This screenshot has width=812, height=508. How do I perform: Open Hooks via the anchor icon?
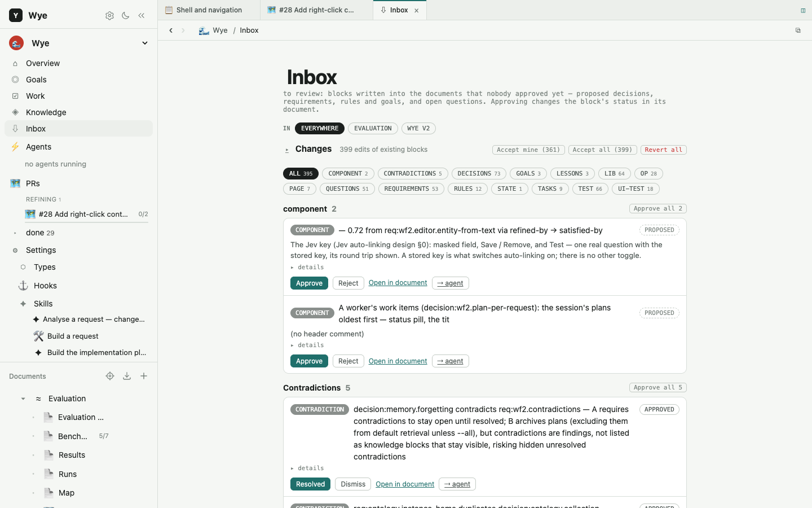[23, 286]
